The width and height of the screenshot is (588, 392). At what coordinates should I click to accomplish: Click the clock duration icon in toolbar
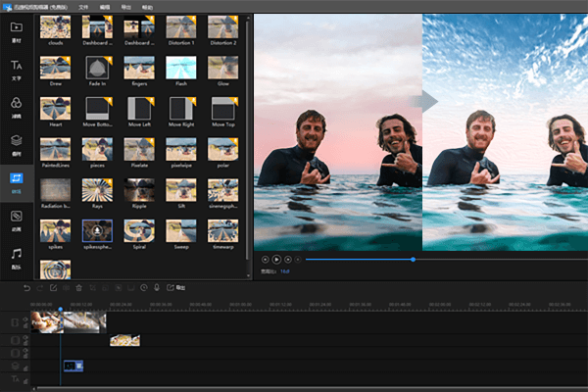[144, 288]
